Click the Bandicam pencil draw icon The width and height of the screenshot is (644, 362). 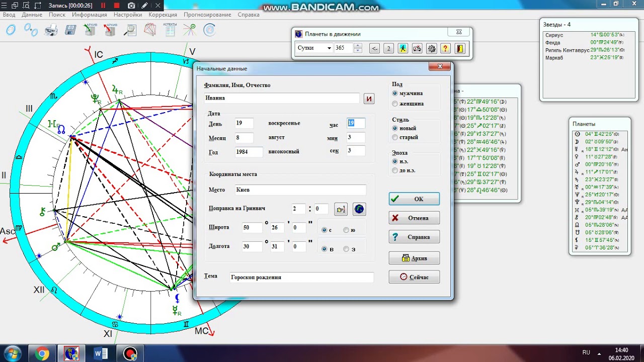tap(145, 6)
